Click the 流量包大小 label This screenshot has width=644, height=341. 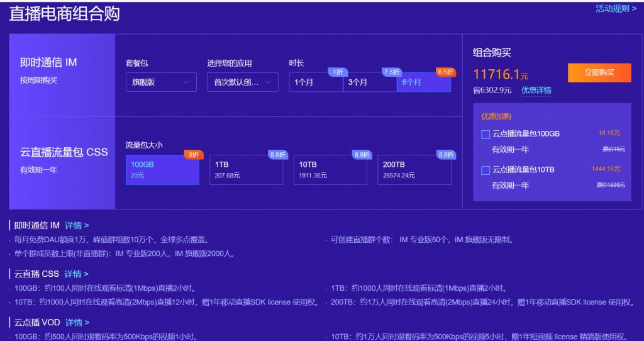tap(144, 145)
